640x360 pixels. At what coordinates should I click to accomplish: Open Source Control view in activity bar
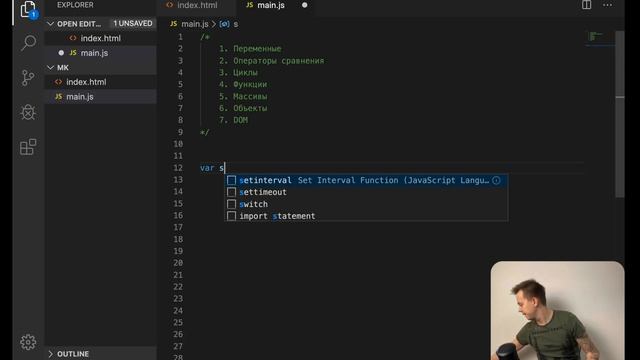tap(28, 78)
